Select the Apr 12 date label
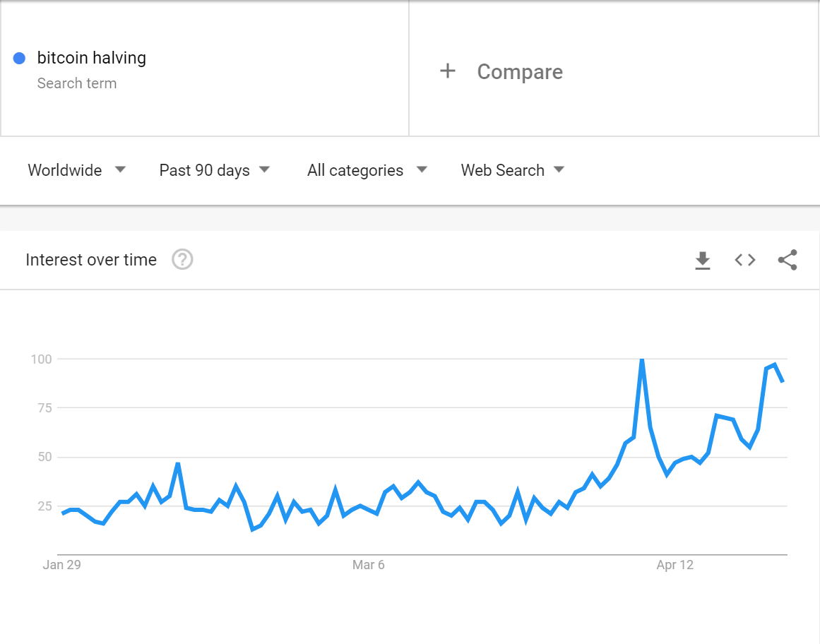This screenshot has width=820, height=644. coord(675,565)
